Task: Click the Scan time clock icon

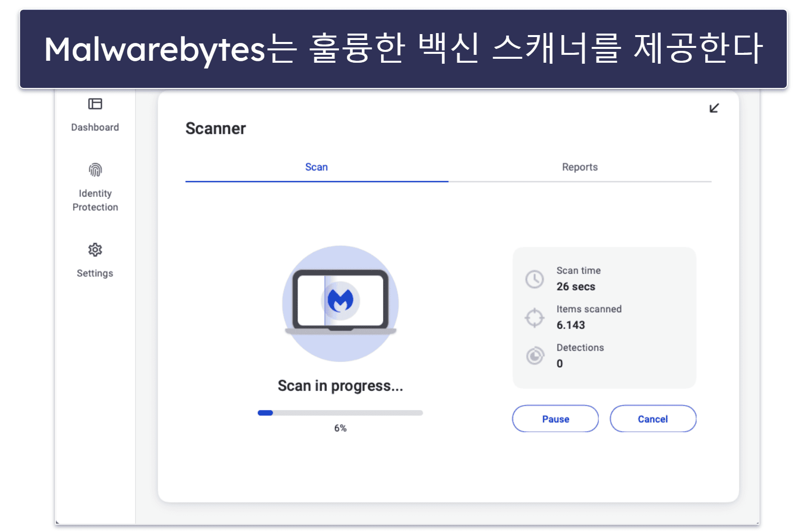Action: [x=535, y=279]
